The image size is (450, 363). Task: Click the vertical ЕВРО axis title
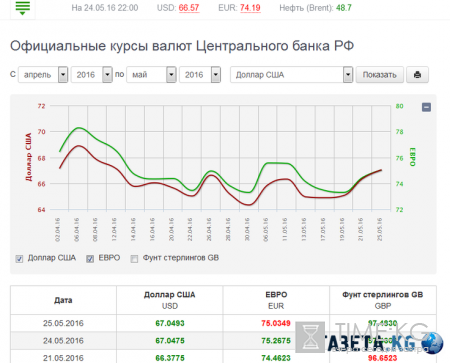[x=412, y=157]
